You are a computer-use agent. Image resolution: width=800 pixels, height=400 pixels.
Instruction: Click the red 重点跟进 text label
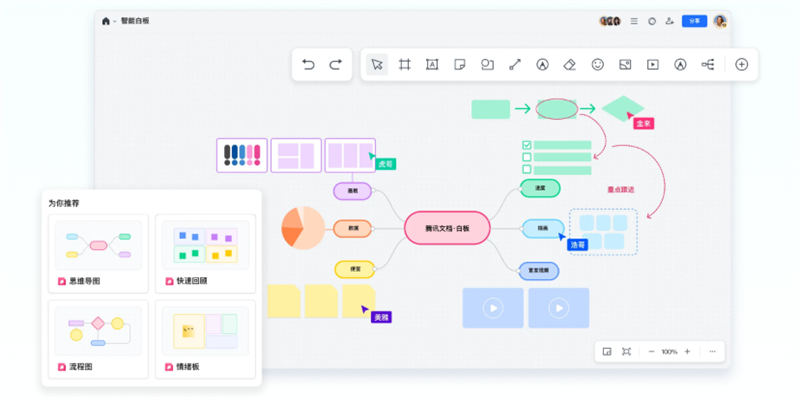pyautogui.click(x=621, y=189)
